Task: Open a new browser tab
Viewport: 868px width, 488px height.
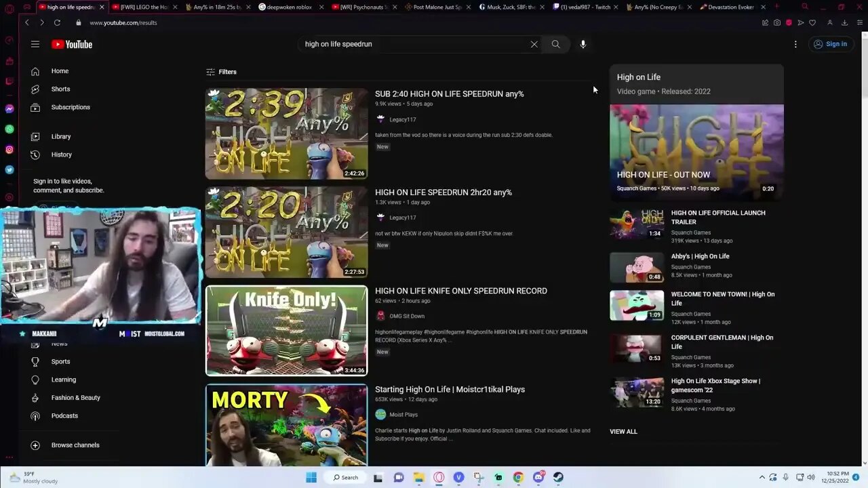Action: click(776, 7)
